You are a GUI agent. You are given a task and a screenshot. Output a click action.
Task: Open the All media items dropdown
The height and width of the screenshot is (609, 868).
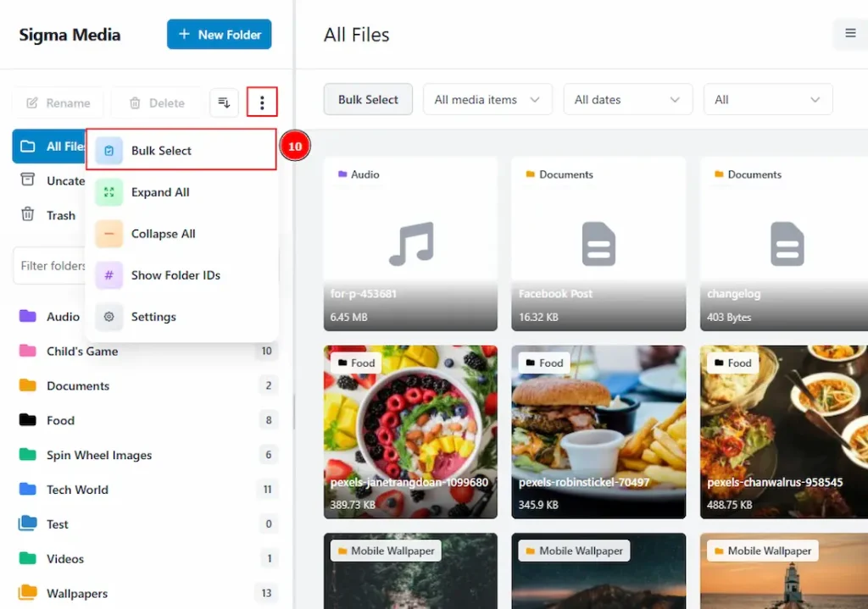tap(487, 99)
